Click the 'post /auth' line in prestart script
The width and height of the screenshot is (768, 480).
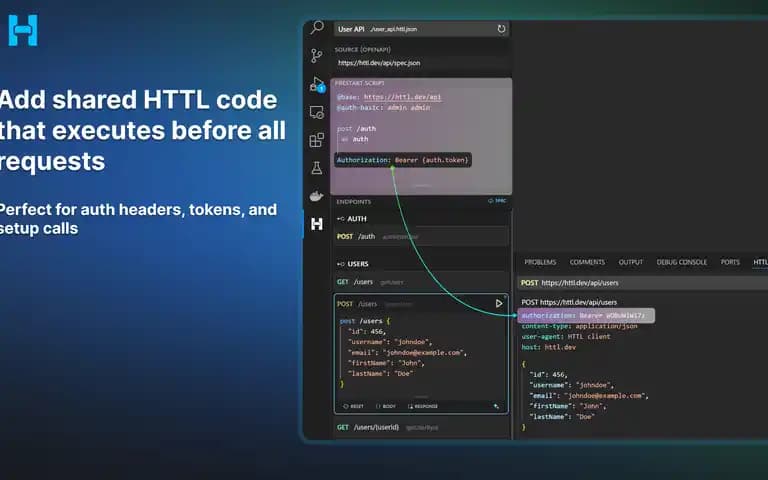(x=357, y=129)
